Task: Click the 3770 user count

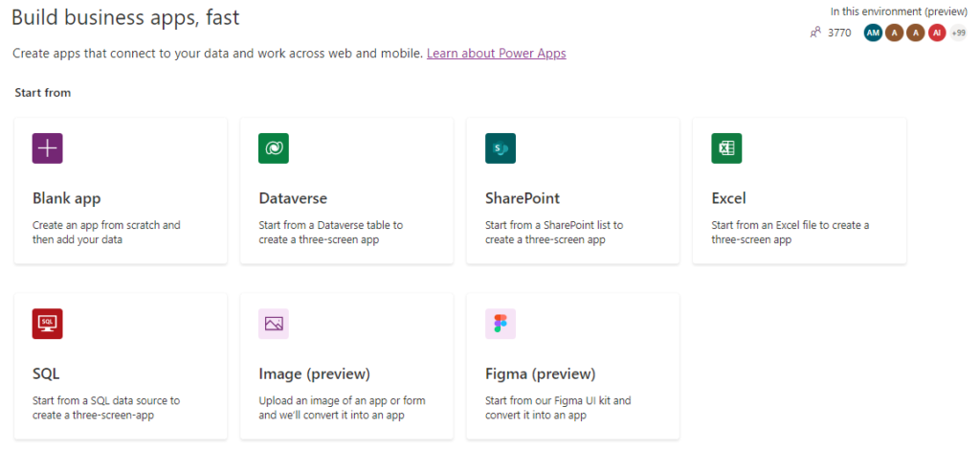Action: coord(839,34)
